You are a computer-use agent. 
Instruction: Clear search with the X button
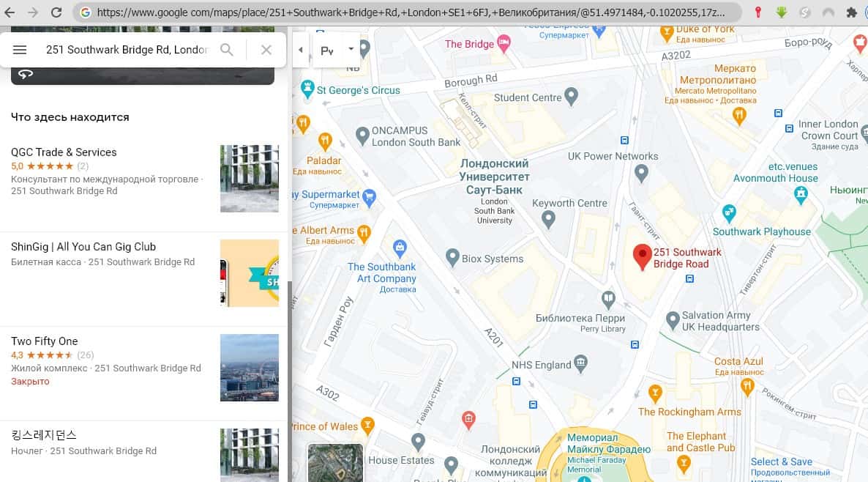[266, 50]
